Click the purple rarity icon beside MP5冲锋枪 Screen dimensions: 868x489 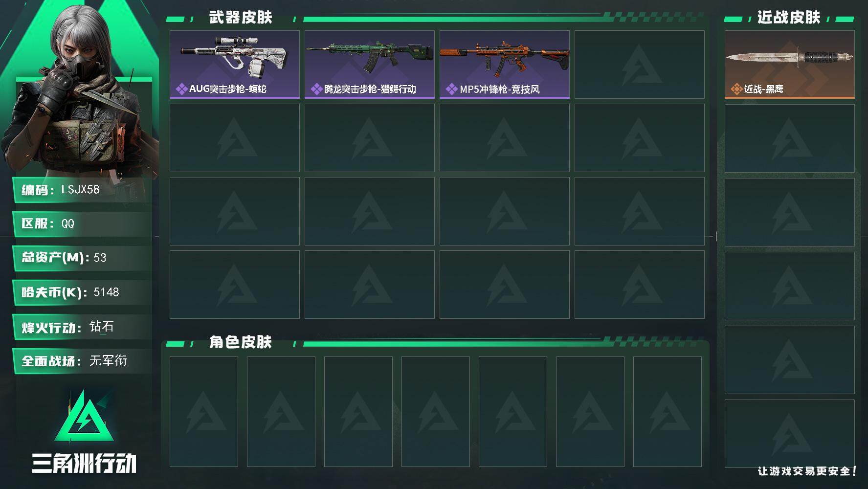[x=451, y=89]
